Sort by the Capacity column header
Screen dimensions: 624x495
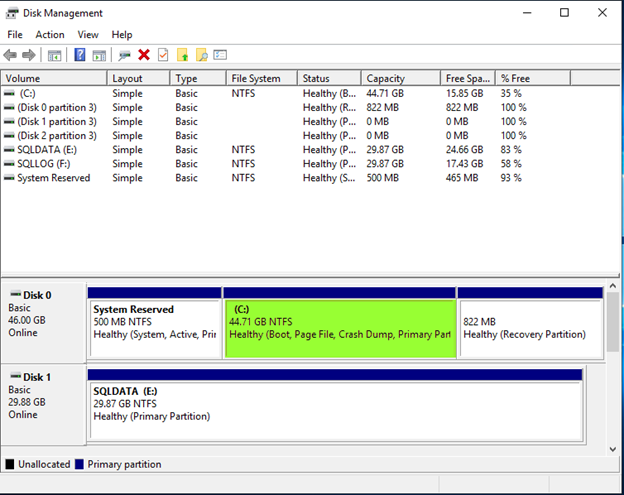click(401, 78)
